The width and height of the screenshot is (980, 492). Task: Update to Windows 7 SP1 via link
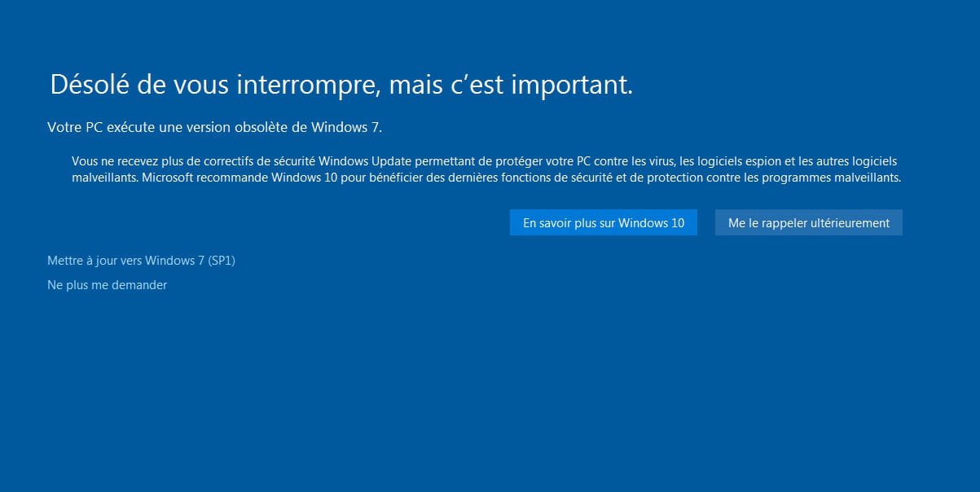pyautogui.click(x=141, y=261)
